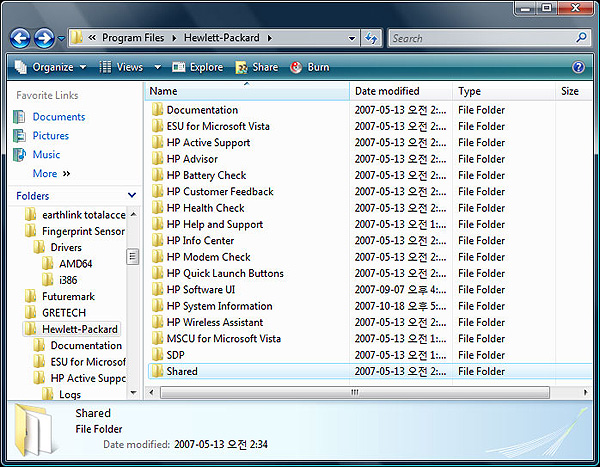Click the Refresh button next to address bar
This screenshot has height=467, width=600.
tap(371, 38)
